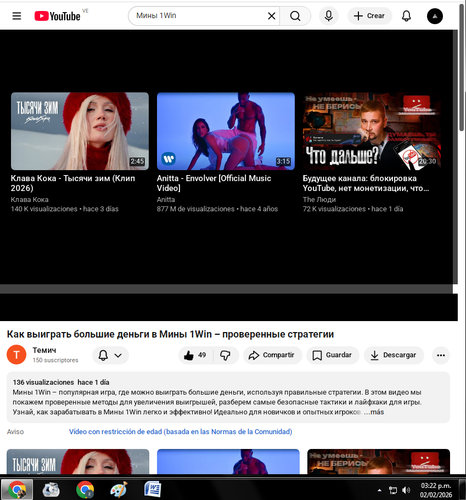This screenshot has width=466, height=500.
Task: Save the video with Guardar
Action: 332,355
